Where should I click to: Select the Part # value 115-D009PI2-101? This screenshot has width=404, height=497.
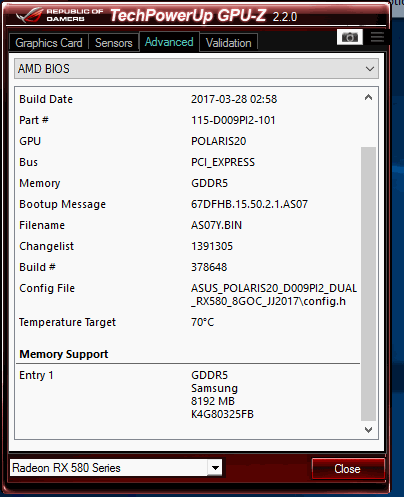click(x=233, y=120)
